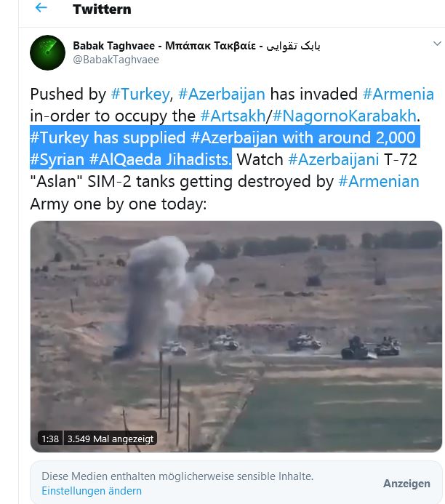Expand the tweet options chevron
This screenshot has height=504, width=445.
pyautogui.click(x=437, y=44)
